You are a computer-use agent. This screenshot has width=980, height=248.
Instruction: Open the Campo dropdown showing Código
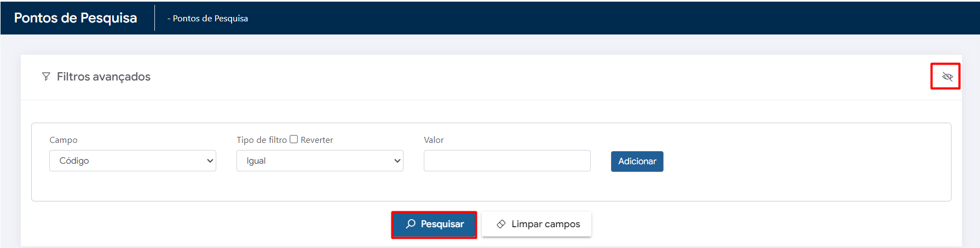(x=131, y=161)
